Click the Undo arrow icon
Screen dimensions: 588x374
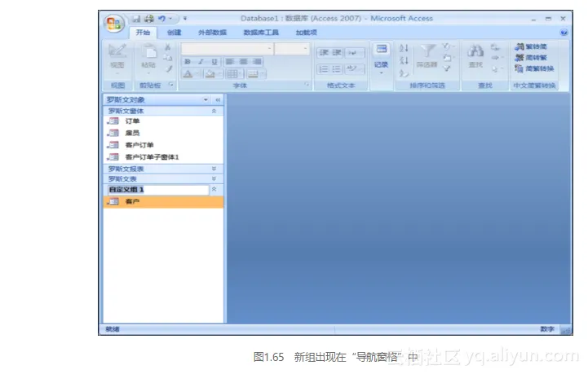tap(162, 19)
